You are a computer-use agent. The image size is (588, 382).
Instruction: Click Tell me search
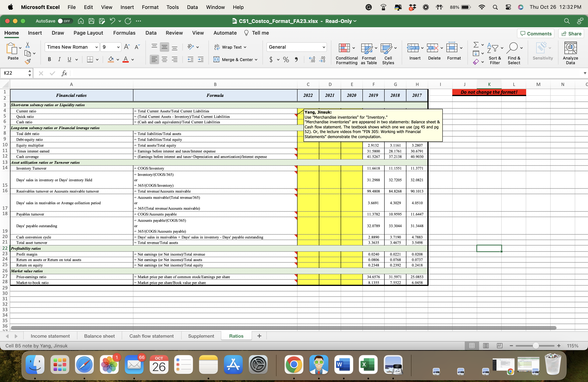coord(256,33)
